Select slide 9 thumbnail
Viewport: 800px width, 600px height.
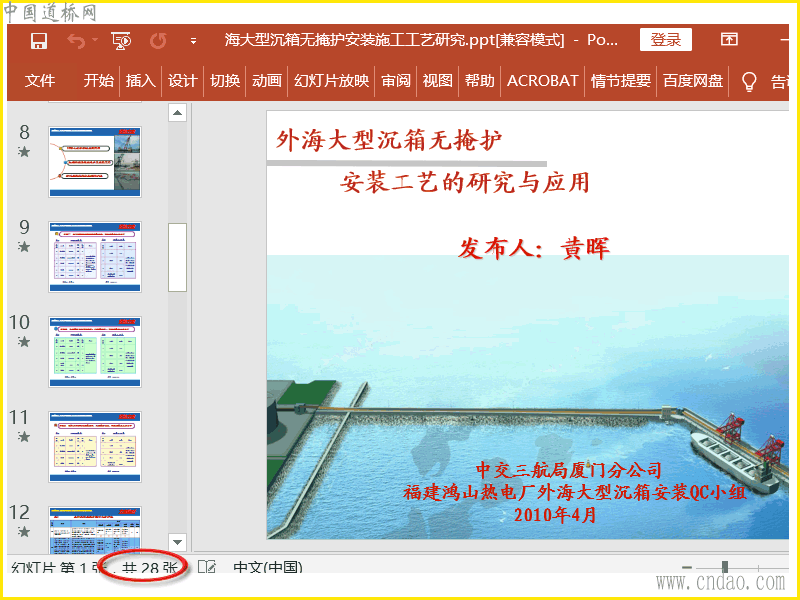pyautogui.click(x=95, y=257)
